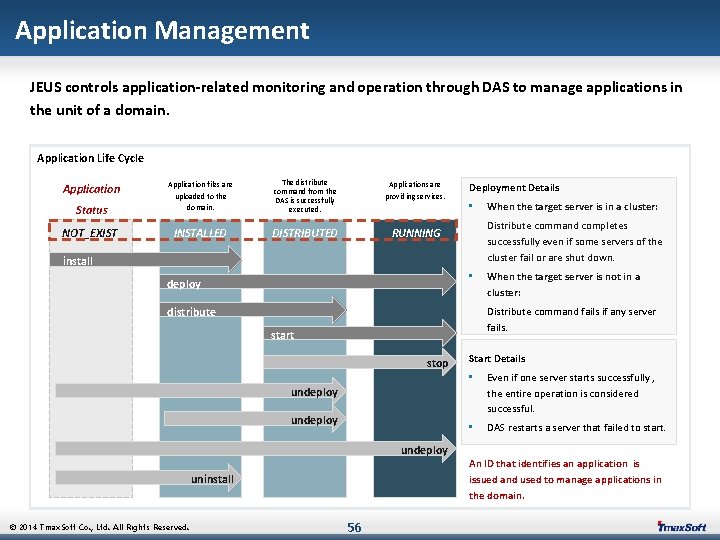Viewport: 720px width, 540px height.
Task: Click the caption about the distribute command from DAS
Action: coord(305,196)
